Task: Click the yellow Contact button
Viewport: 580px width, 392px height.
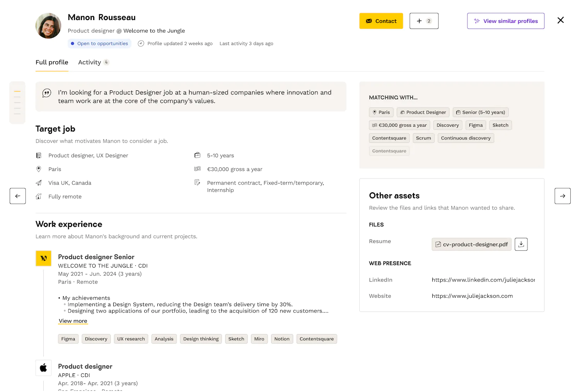Action: 381,21
